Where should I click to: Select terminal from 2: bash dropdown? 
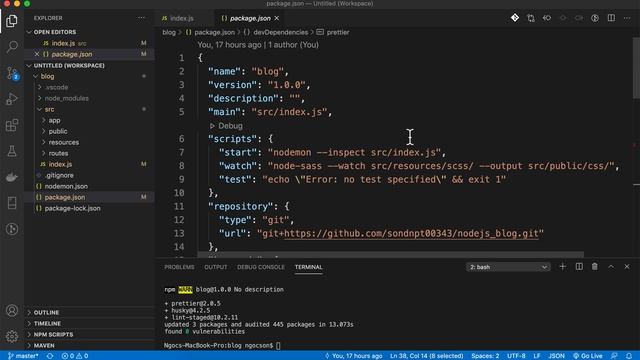508,267
